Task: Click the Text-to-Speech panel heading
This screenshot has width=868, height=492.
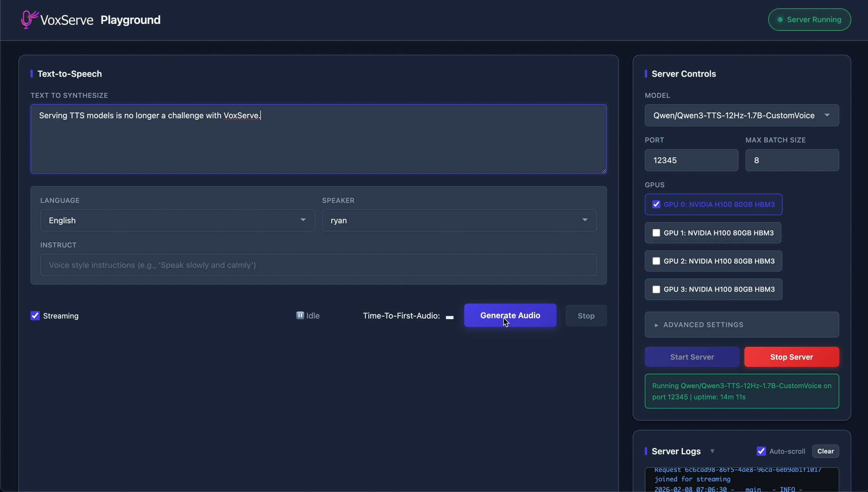Action: [70, 74]
